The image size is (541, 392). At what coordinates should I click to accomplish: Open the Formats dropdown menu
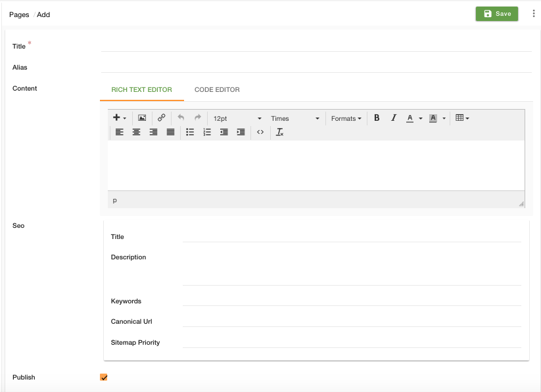point(346,118)
